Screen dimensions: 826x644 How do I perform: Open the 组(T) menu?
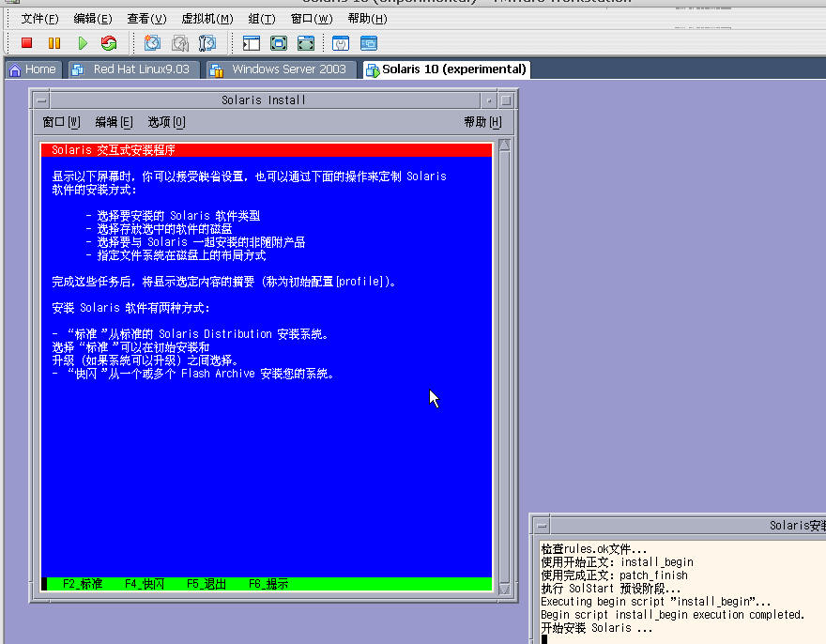[262, 19]
